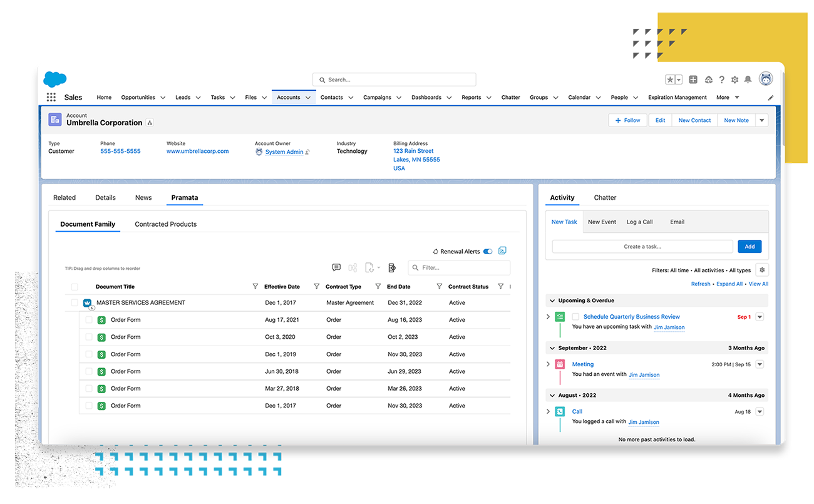Open the System Admin owner link
The height and width of the screenshot is (504, 814).
(284, 152)
